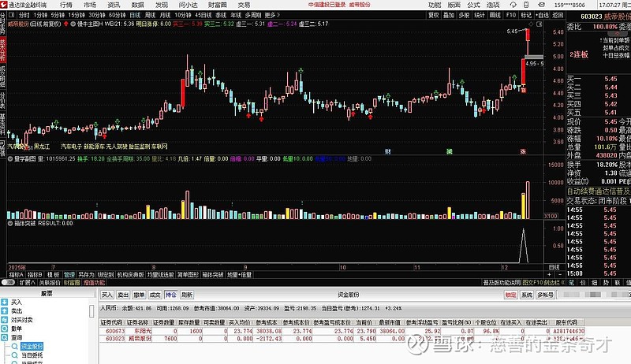Image resolution: width=631 pixels, height=364 pixels.
Task: Select the 模板 tab
Action: (x=54, y=275)
